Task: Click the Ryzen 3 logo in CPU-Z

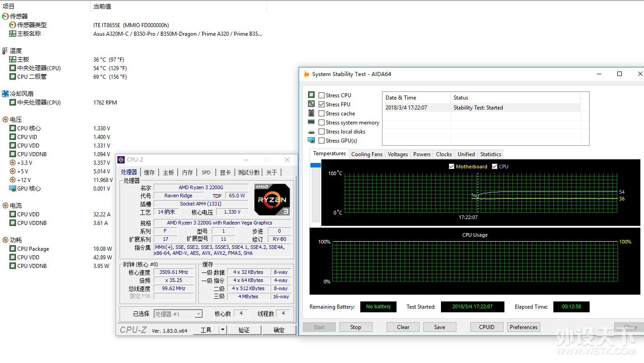Action: click(x=271, y=200)
